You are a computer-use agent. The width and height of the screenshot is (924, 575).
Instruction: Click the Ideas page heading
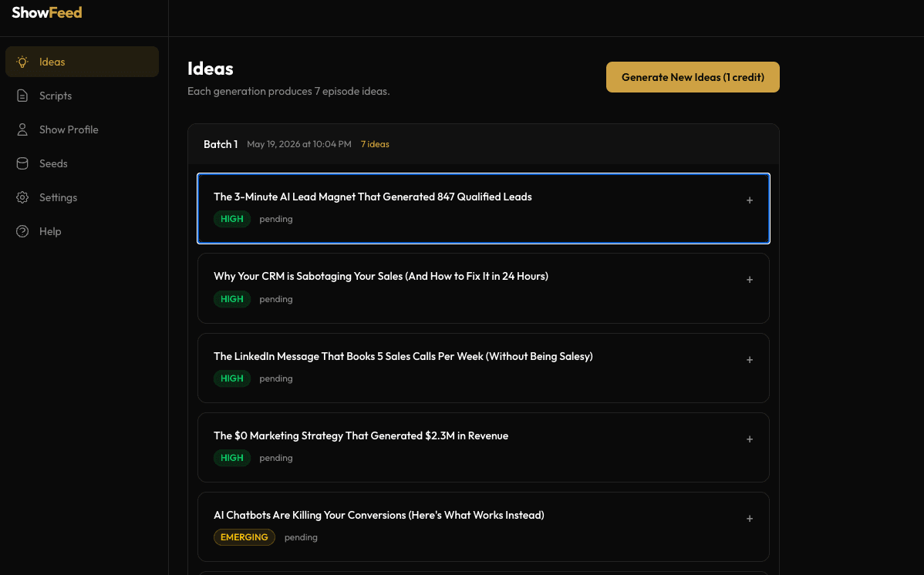[x=211, y=69]
